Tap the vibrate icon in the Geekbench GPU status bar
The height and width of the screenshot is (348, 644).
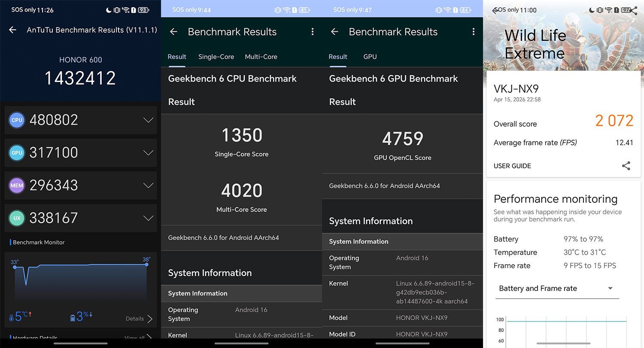coord(439,10)
